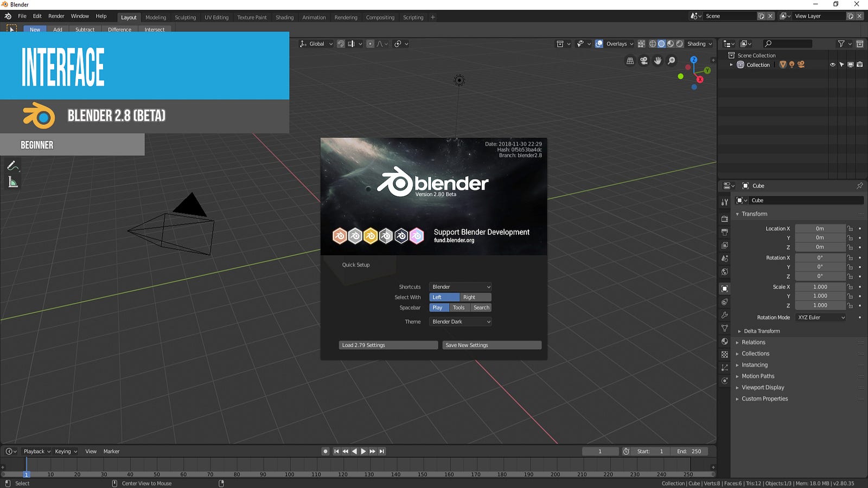The height and width of the screenshot is (488, 868).
Task: Open the Modifiers wrench tab
Action: (x=725, y=315)
